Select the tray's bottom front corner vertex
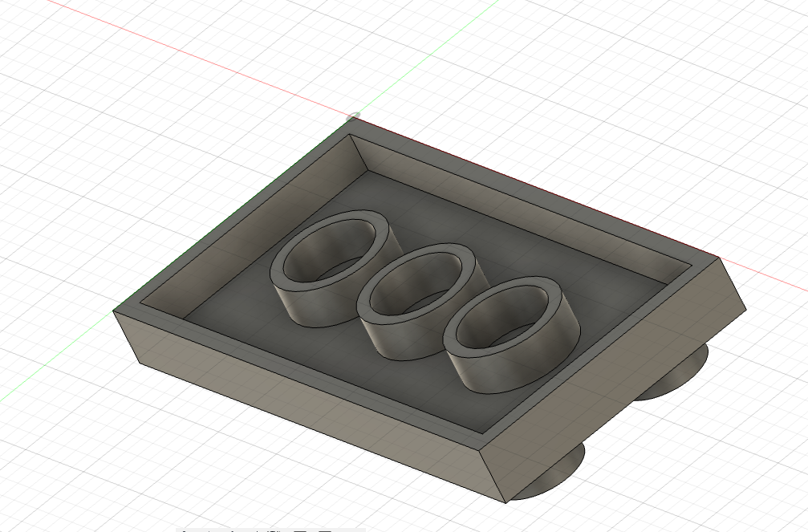The height and width of the screenshot is (532, 808). [506, 503]
